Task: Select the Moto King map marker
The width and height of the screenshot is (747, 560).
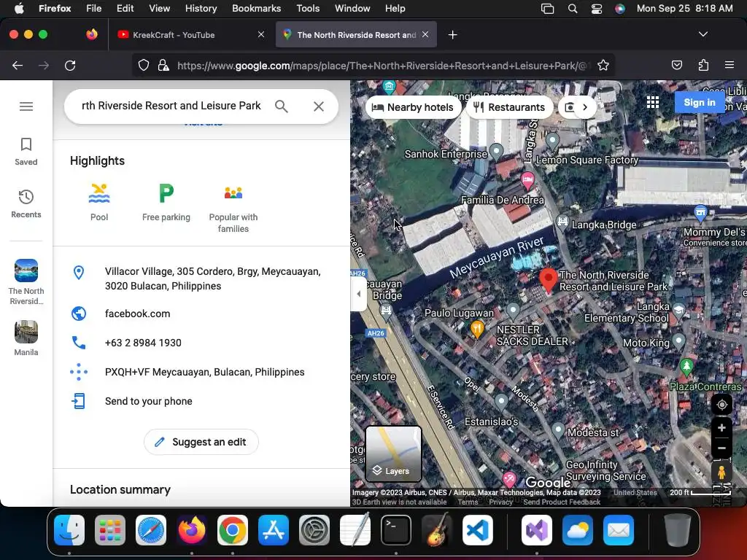Action: 679,341
